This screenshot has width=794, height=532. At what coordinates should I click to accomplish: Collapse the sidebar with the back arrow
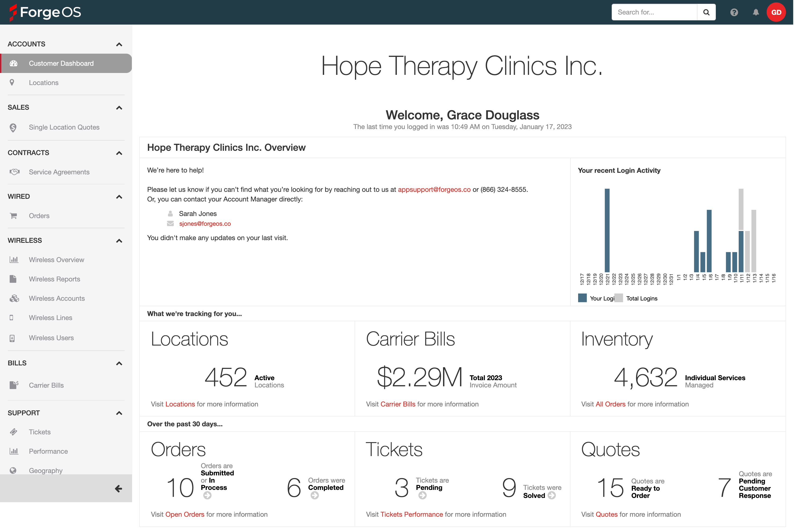point(118,489)
